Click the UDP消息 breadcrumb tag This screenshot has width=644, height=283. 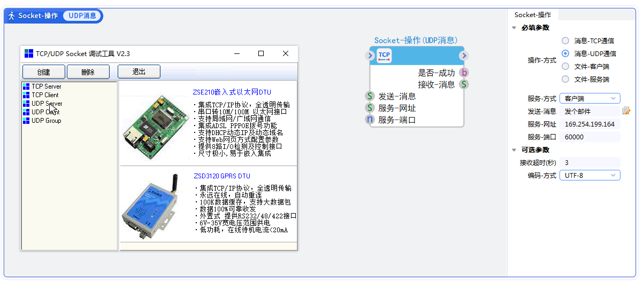tap(82, 16)
